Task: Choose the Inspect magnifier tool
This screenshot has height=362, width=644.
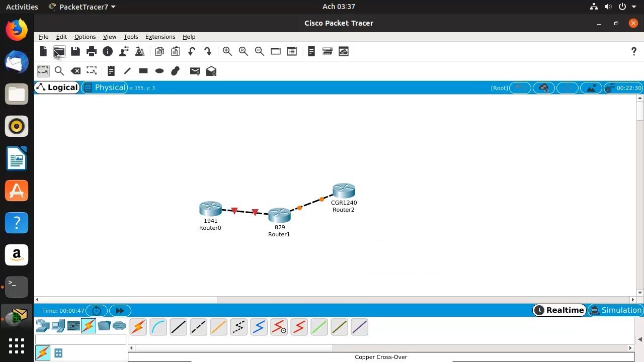Action: [x=59, y=71]
